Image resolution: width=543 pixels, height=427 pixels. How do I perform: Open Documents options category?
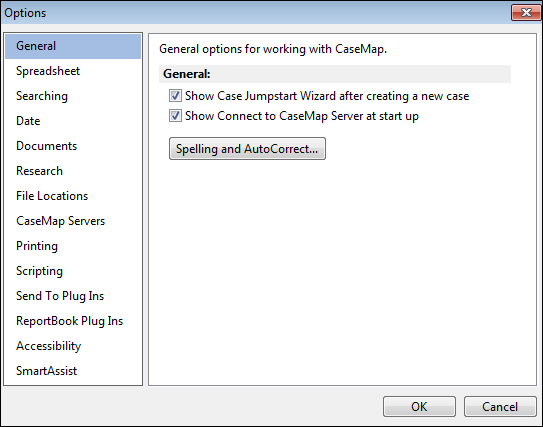coord(46,146)
